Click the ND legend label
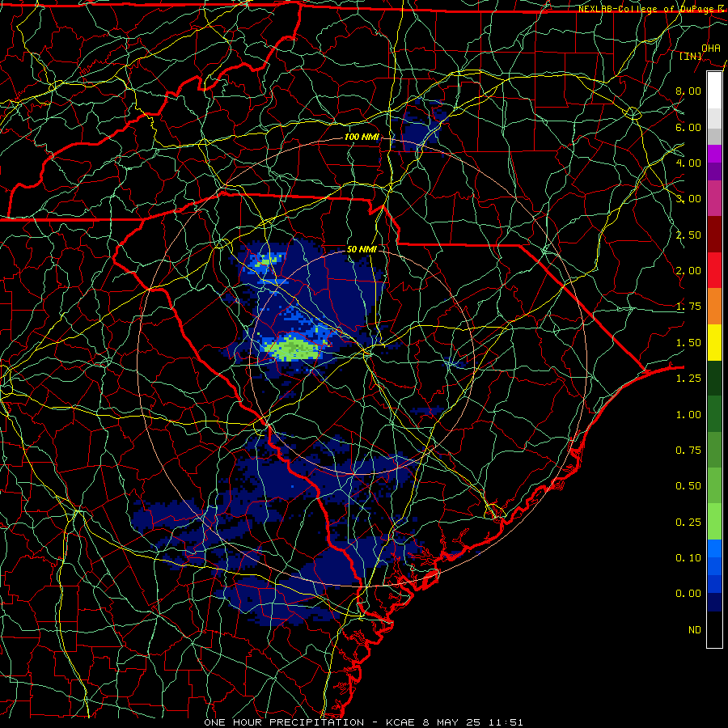 [x=695, y=630]
